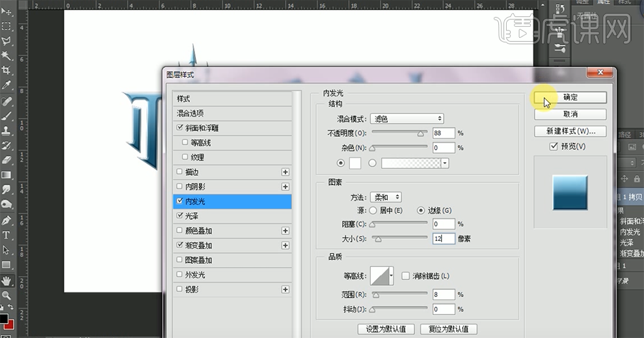The height and width of the screenshot is (338, 644).
Task: Open the 等高线 contour picker dropdown arrow
Action: click(x=392, y=276)
